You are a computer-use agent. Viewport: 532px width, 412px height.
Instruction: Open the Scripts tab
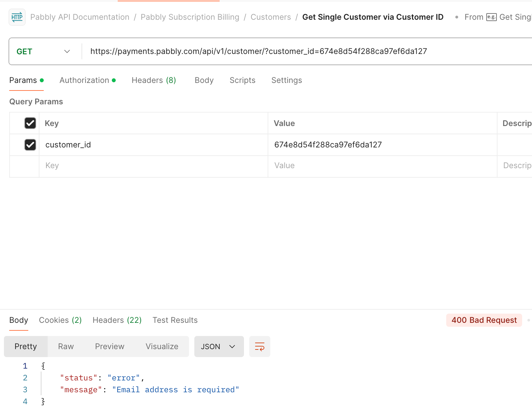(x=243, y=80)
